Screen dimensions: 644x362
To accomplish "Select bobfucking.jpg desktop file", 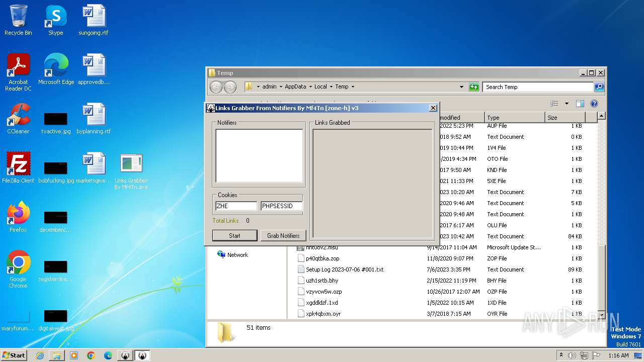I will click(56, 172).
